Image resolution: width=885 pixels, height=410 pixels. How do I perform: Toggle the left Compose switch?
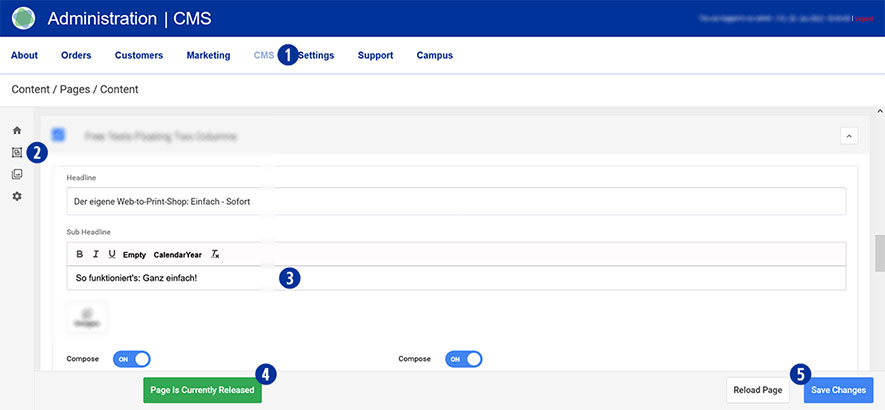coord(131,359)
